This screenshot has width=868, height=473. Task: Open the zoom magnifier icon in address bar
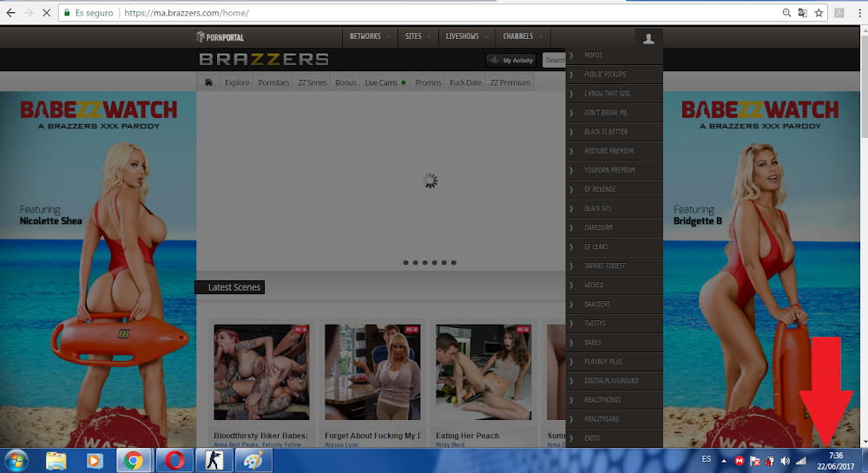point(786,13)
